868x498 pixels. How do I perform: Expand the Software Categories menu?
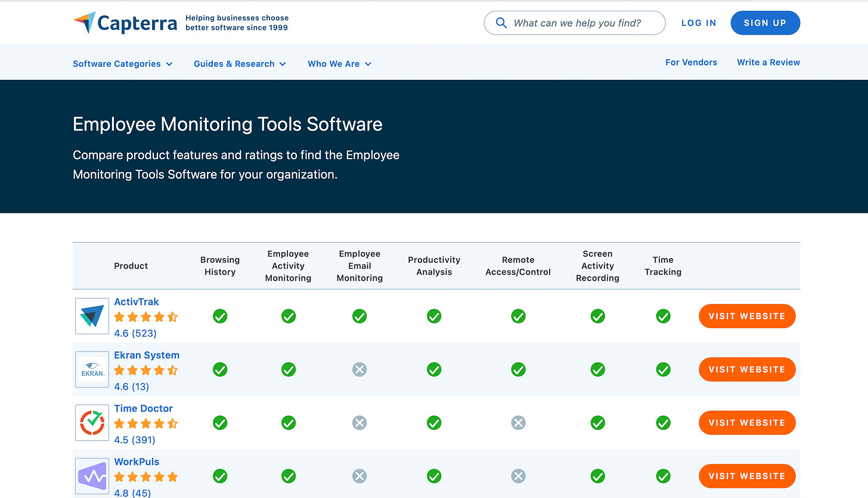point(123,64)
